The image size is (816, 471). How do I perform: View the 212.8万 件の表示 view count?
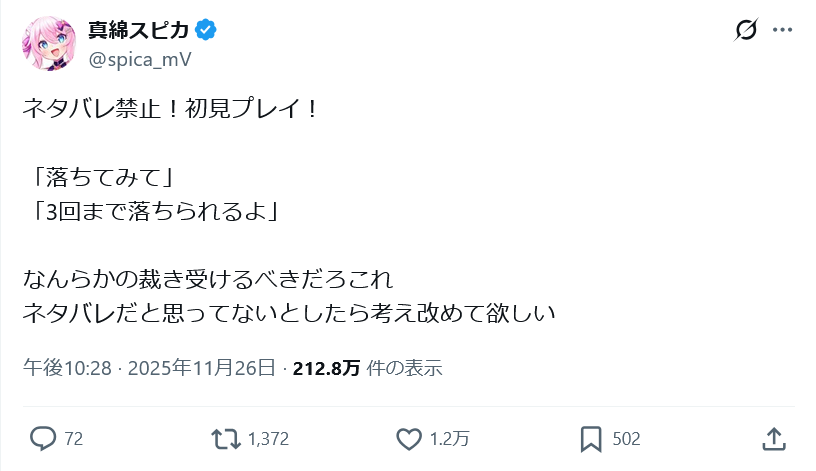click(x=367, y=368)
